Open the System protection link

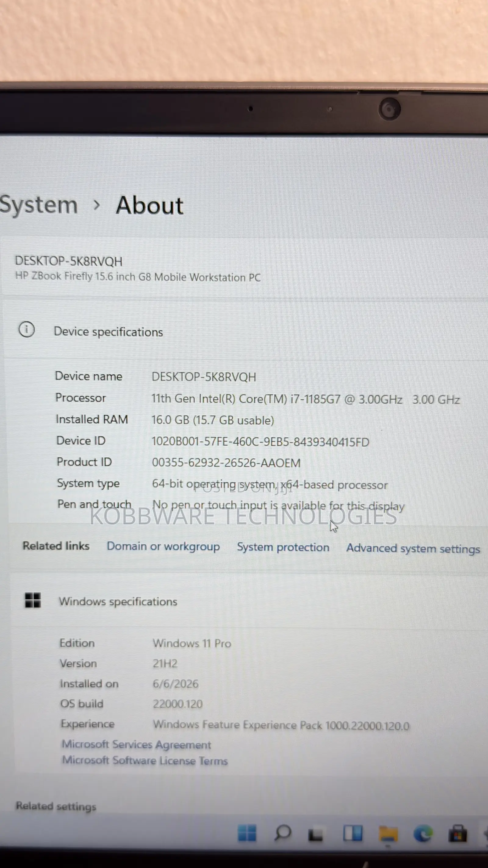pos(283,547)
